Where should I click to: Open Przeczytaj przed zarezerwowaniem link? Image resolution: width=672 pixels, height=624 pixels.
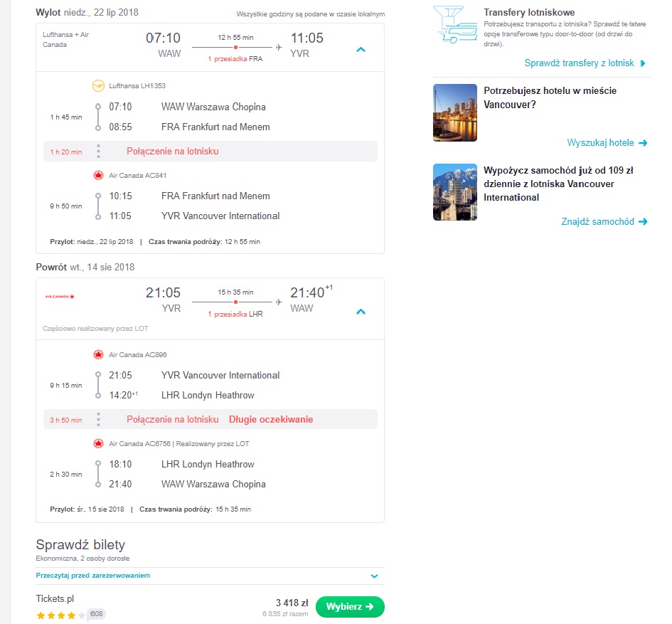point(93,576)
